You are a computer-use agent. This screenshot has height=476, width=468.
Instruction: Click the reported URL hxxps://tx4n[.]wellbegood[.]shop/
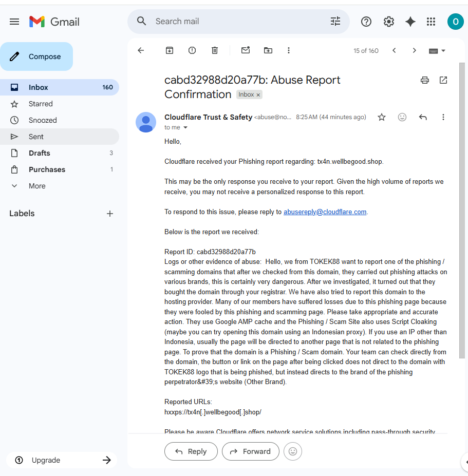[213, 412]
